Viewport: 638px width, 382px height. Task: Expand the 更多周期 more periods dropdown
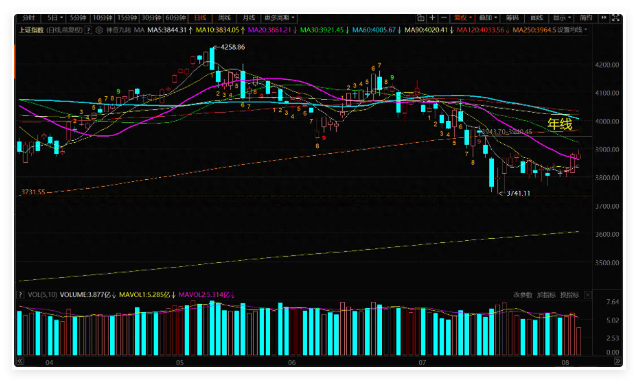280,18
